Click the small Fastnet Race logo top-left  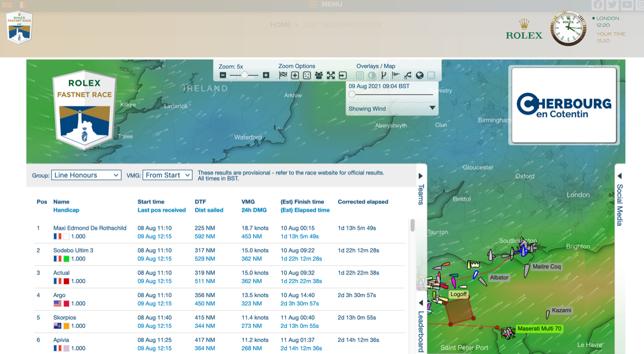19,28
